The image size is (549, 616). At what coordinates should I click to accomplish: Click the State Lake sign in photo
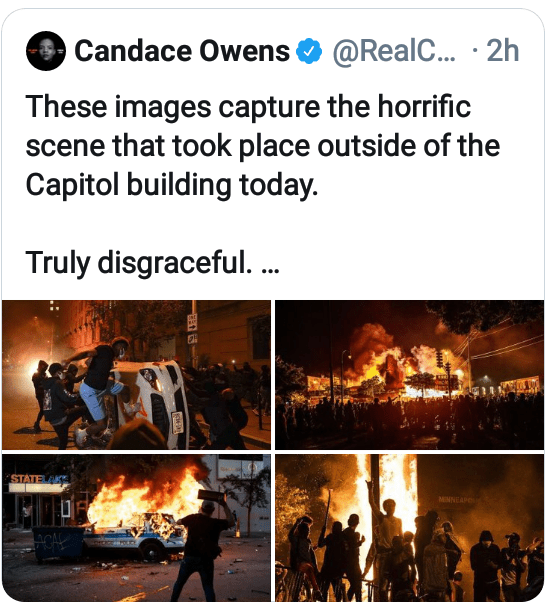click(39, 479)
